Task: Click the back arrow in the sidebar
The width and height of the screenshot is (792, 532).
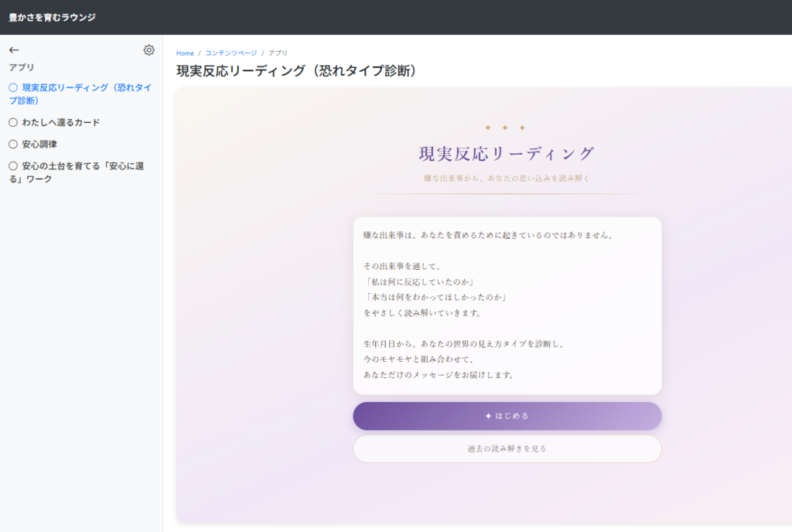Action: [x=14, y=50]
